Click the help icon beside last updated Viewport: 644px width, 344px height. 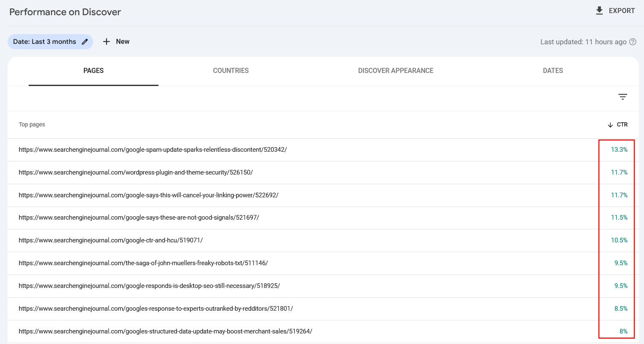point(633,42)
